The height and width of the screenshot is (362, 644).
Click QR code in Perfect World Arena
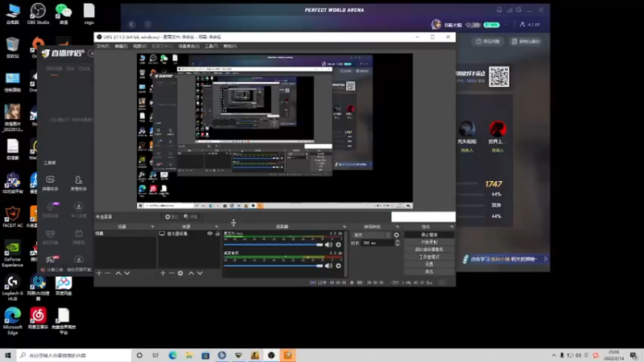click(x=498, y=76)
